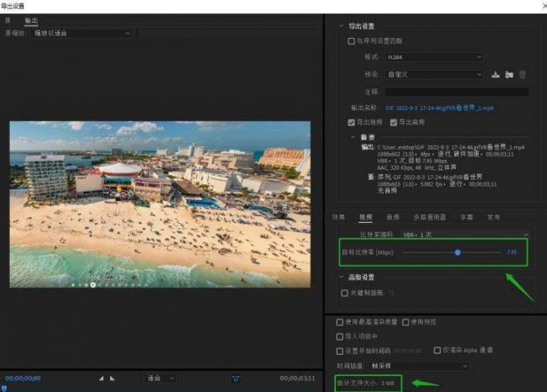The height and width of the screenshot is (392, 547).
Task: Click the 00;00;00;00 current timecode
Action: coord(23,378)
